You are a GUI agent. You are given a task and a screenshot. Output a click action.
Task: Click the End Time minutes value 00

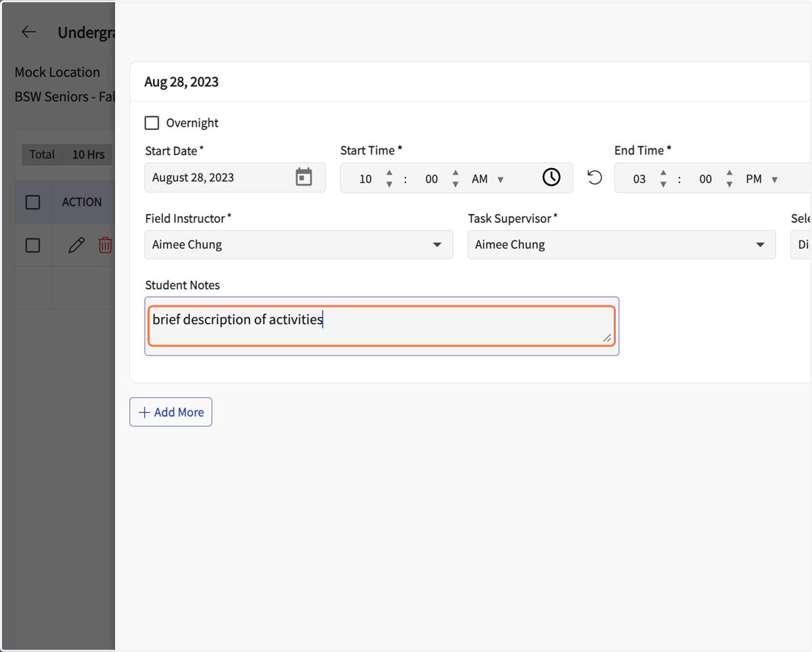point(706,179)
